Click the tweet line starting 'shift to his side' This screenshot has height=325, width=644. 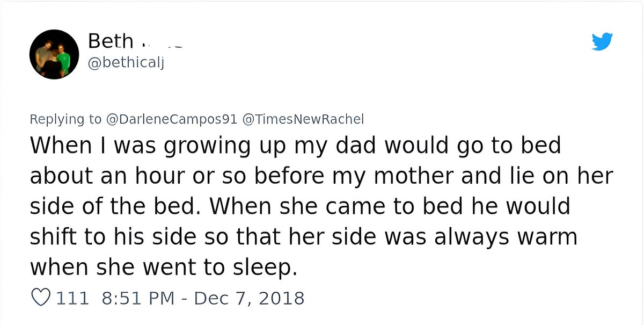coord(303,236)
